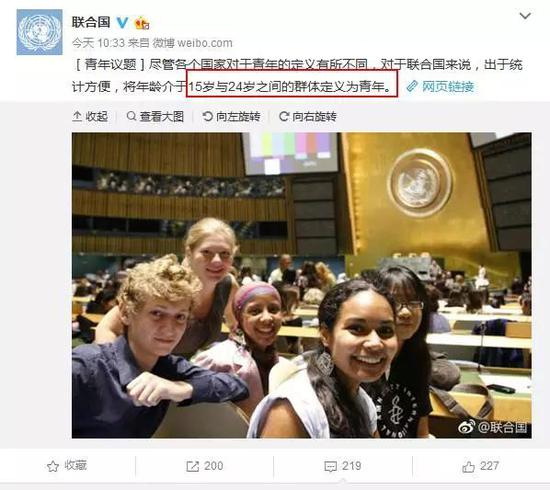Image resolution: width=550 pixels, height=490 pixels.
Task: Expand the post options chevron
Action: tap(525, 16)
